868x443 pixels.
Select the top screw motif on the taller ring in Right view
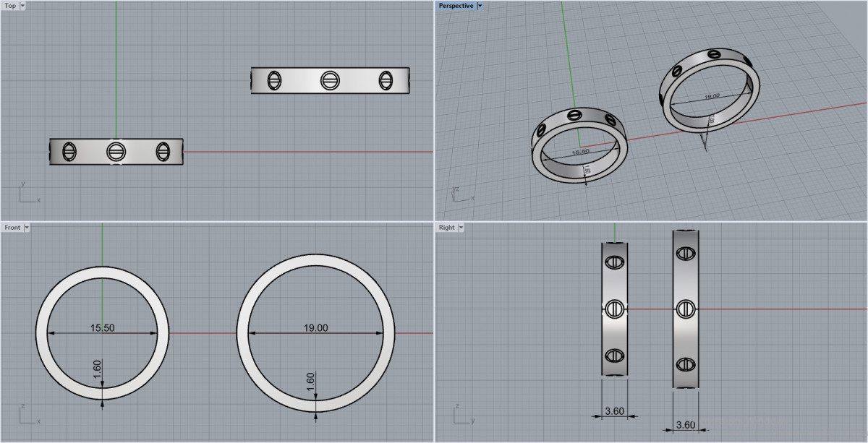(685, 254)
